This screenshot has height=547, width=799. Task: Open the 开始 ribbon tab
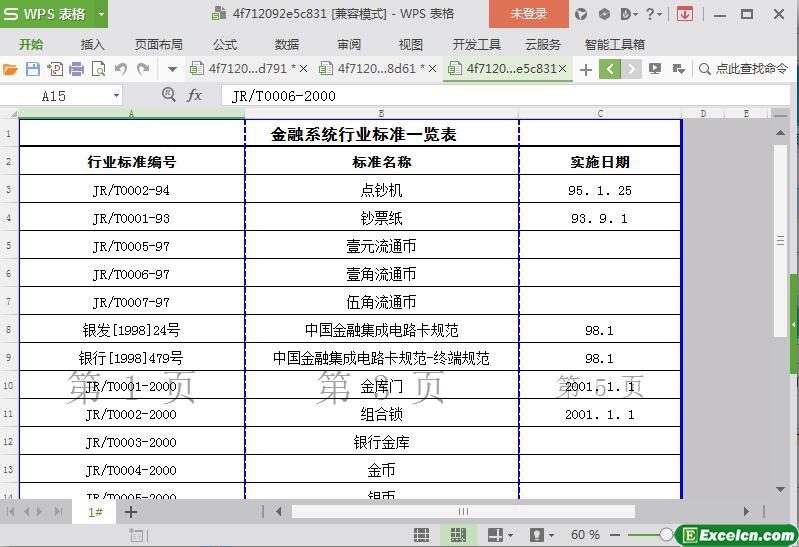(31, 44)
